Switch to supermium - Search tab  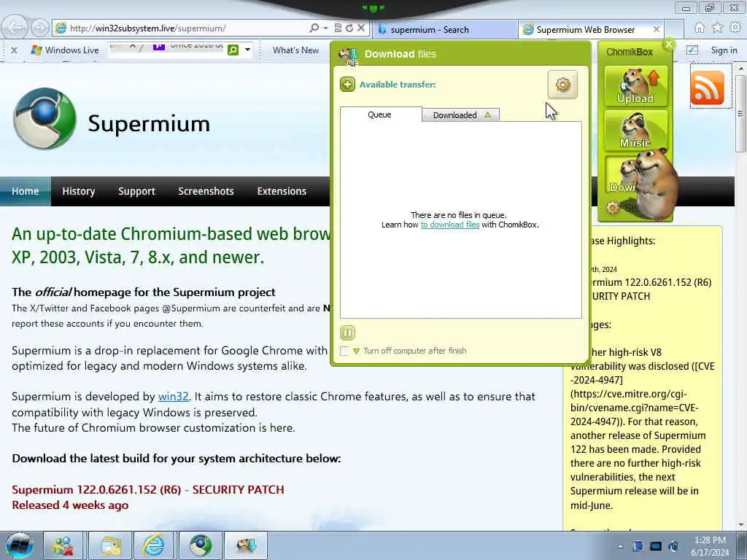tap(444, 29)
